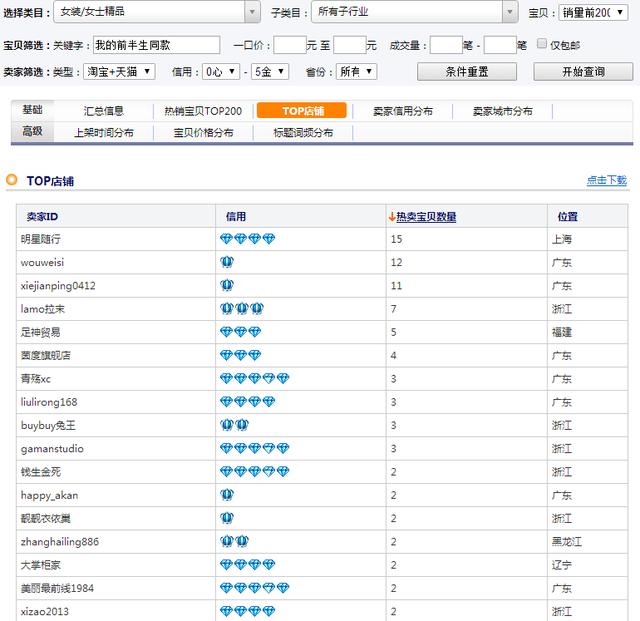Open the seller type 淘宝+天猫 dropdown
Image resolution: width=640 pixels, height=621 pixels.
coord(119,72)
